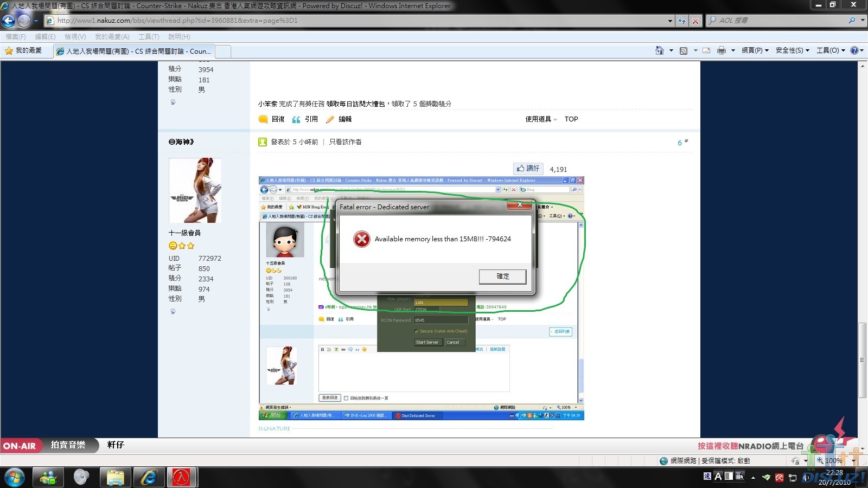
Task: Click the search magnifier in AOL search box
Action: (852, 20)
